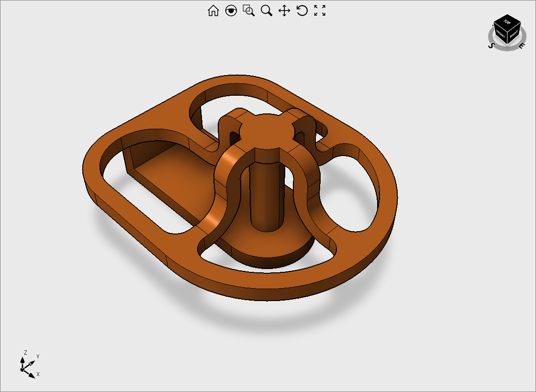Viewport: 536px width, 392px height.
Task: Toggle the eye-shaped look-at view icon
Action: tap(231, 11)
